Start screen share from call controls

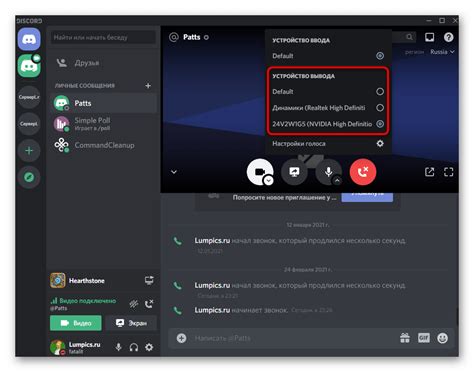click(x=294, y=172)
